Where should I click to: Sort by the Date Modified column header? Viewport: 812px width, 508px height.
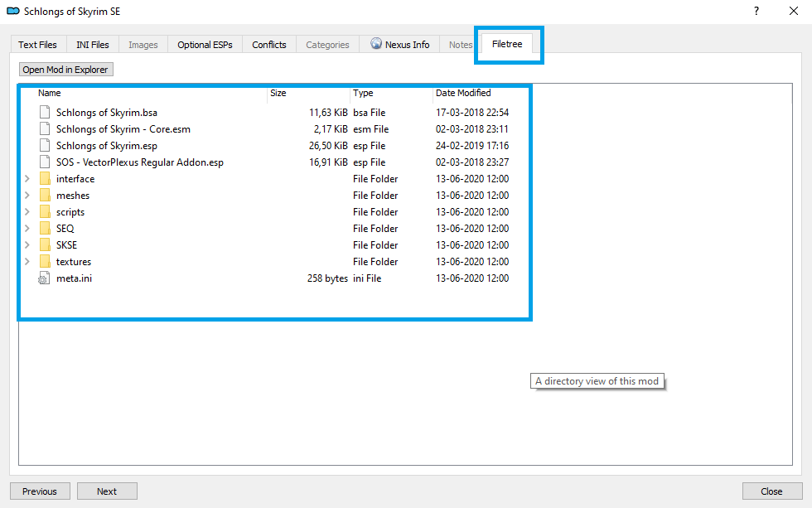tap(463, 93)
